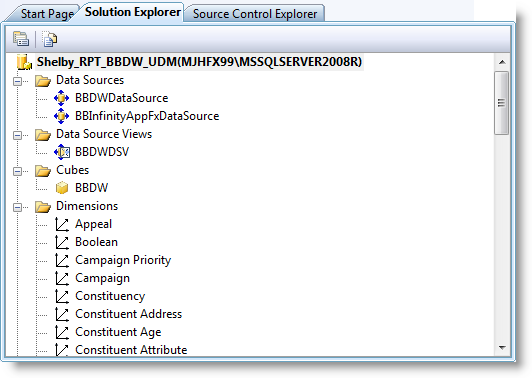Select the Constituency dimension text
The height and width of the screenshot is (378, 532).
[110, 296]
